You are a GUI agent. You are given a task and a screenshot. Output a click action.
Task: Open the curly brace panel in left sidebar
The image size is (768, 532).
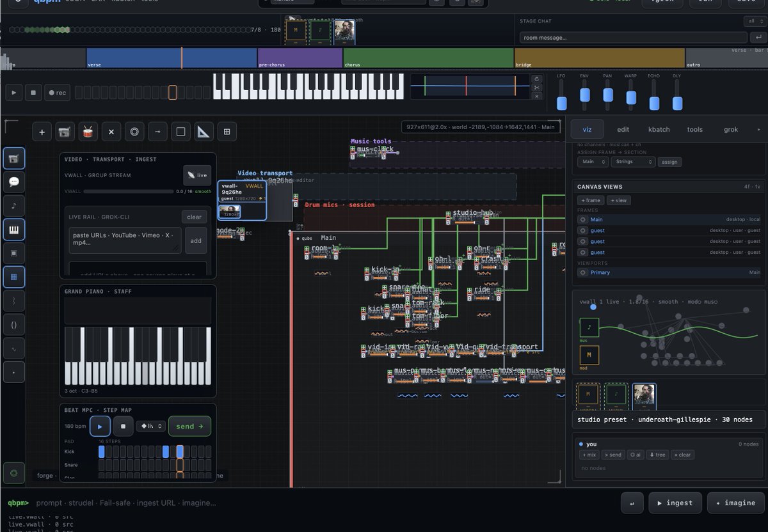pyautogui.click(x=14, y=300)
